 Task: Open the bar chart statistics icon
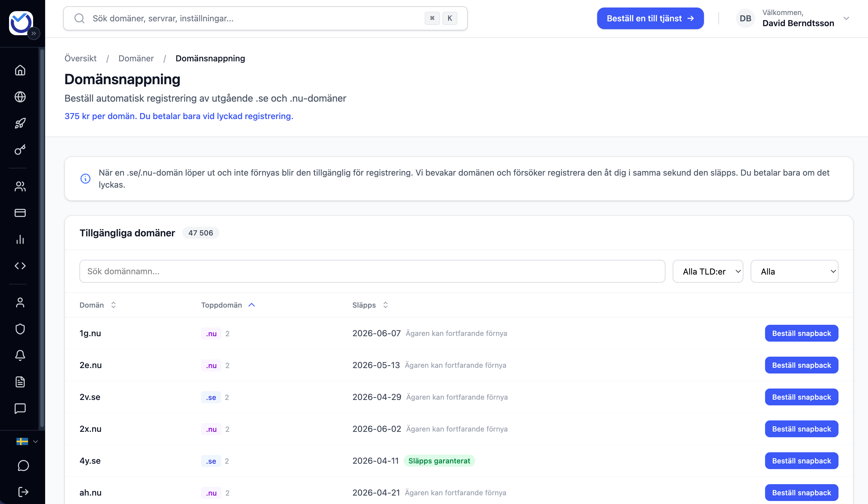point(20,239)
